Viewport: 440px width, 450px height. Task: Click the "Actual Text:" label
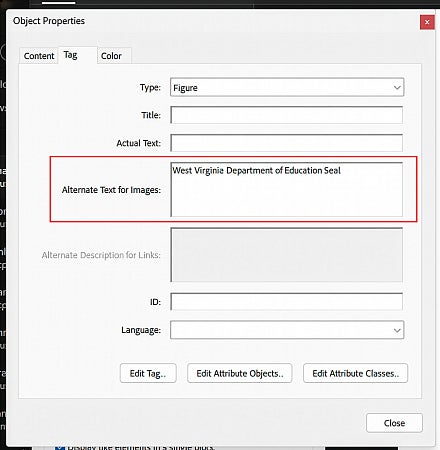point(139,143)
